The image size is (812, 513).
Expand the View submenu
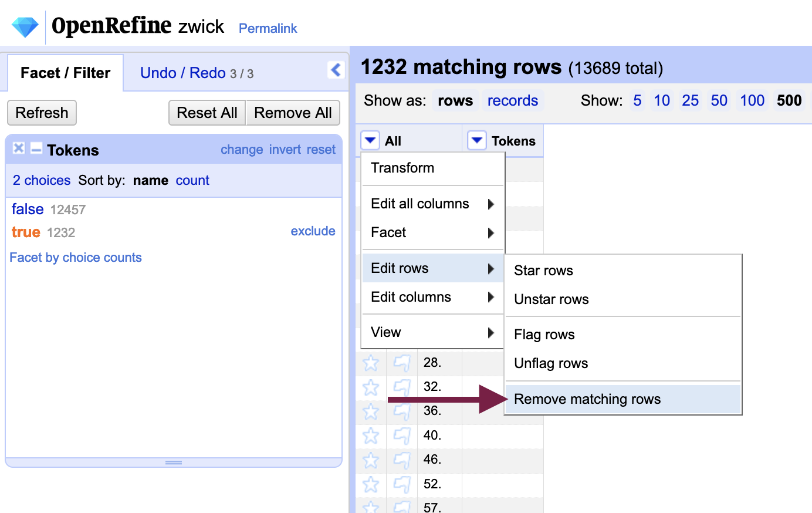(x=433, y=332)
